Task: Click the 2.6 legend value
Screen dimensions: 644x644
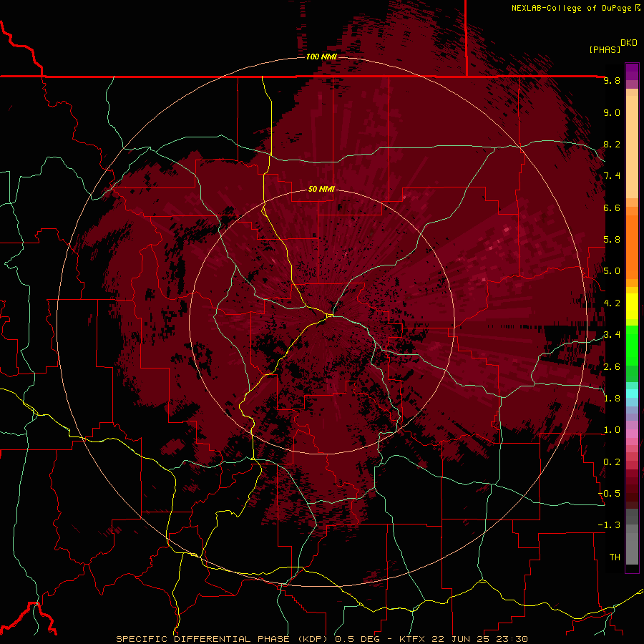Action: (x=612, y=367)
